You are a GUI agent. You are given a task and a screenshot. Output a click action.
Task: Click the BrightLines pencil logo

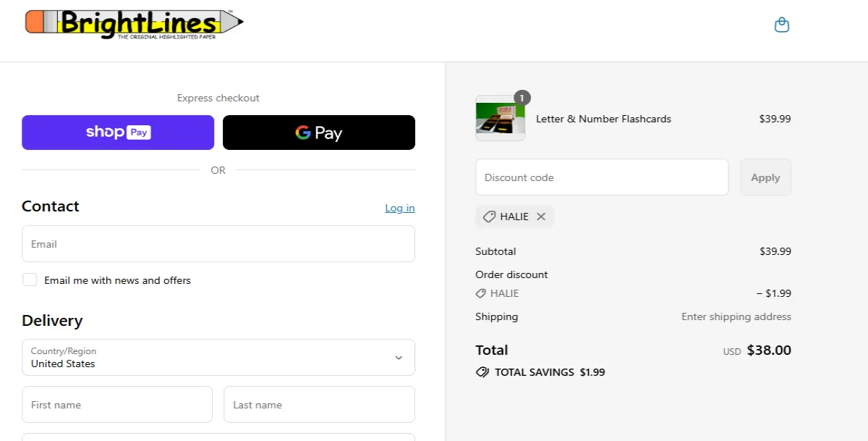click(135, 24)
